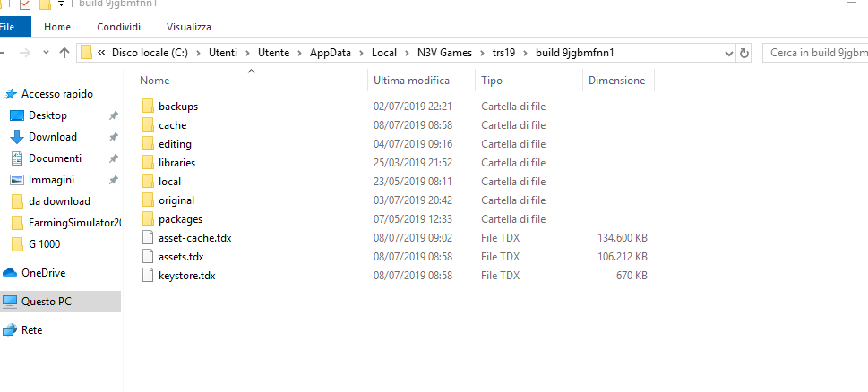
Task: Click the Up one level arrow icon
Action: coord(64,53)
